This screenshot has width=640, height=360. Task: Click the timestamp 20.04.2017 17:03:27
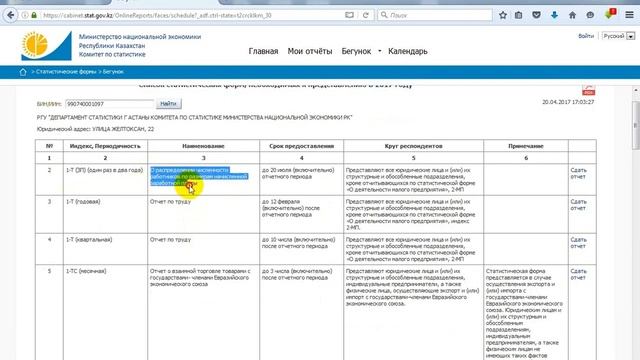tap(568, 102)
